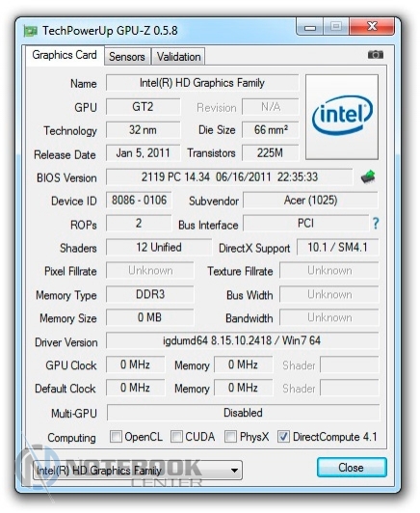Switch to the Sensors tab

point(127,57)
